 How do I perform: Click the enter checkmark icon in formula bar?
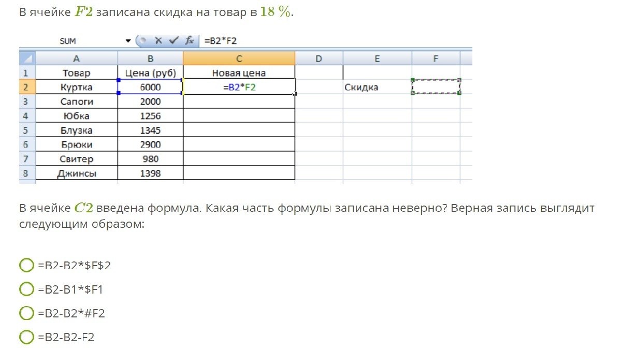(174, 40)
